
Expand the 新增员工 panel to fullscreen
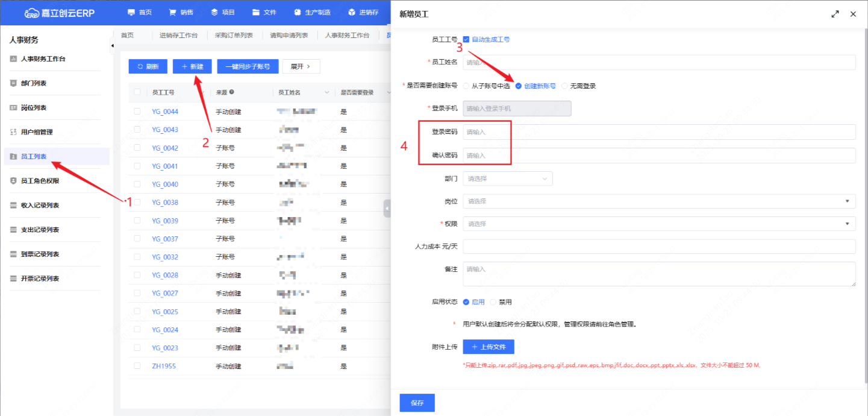[835, 14]
